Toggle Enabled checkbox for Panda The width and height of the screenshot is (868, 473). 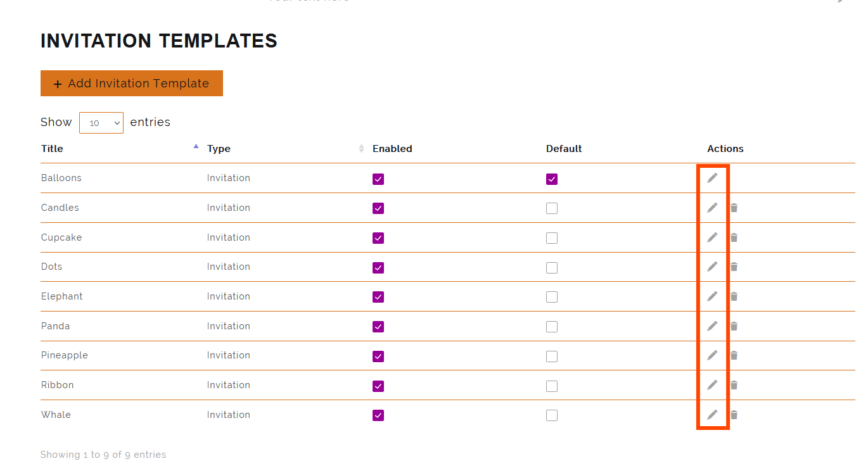click(x=378, y=327)
